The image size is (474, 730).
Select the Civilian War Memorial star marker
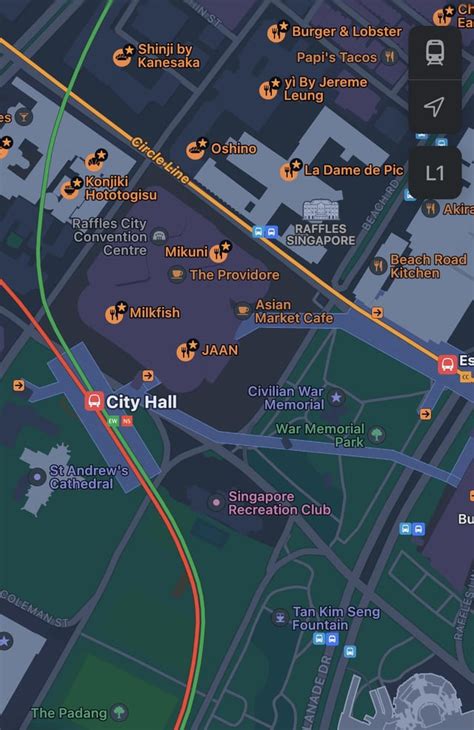pos(336,398)
